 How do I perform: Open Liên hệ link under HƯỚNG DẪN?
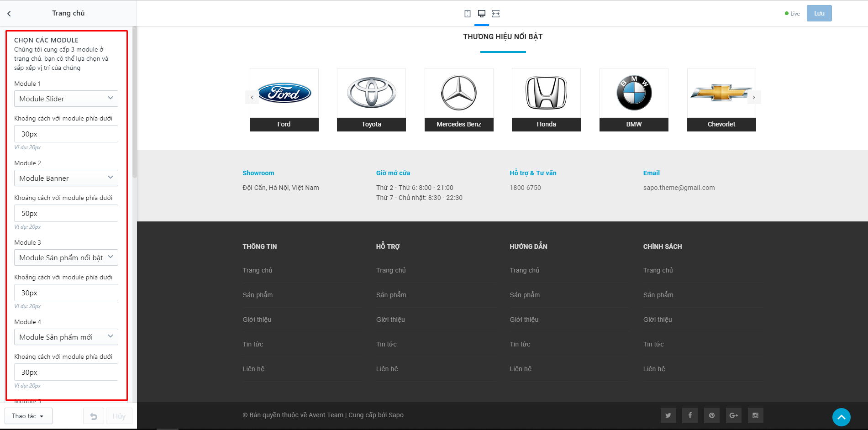521,369
